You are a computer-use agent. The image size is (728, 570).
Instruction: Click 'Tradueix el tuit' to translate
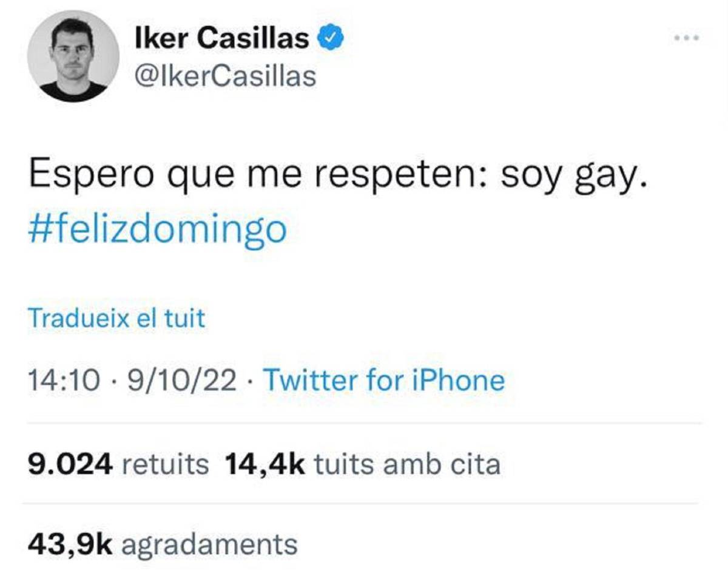(115, 316)
